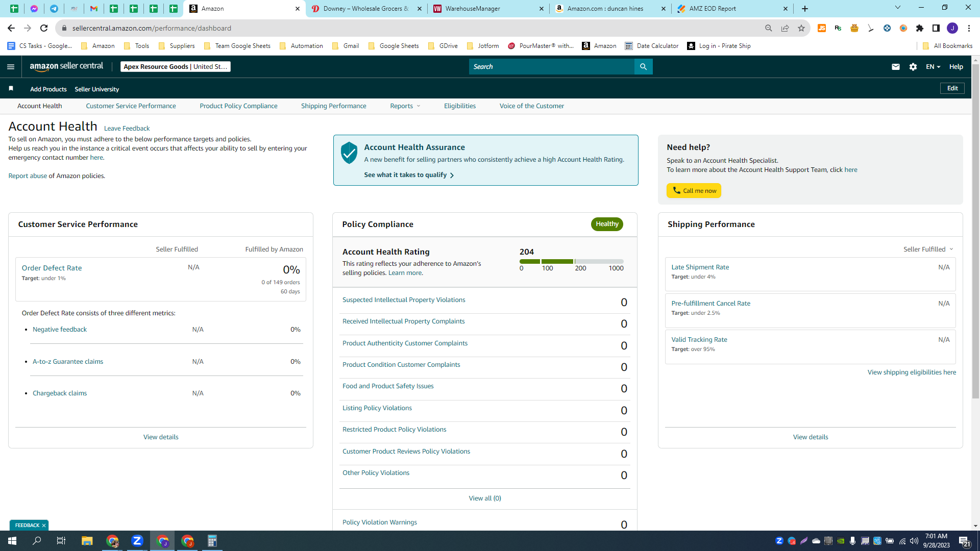Open the Calculator app on the taskbar
980x551 pixels.
(212, 541)
